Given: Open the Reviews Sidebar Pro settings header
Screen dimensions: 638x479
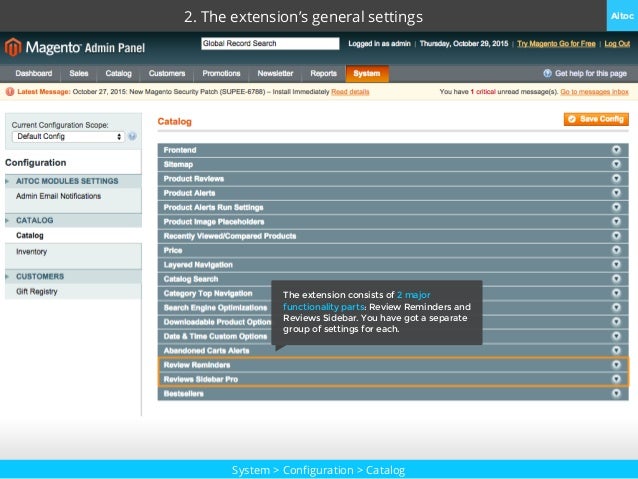Looking at the screenshot, I should pyautogui.click(x=393, y=379).
